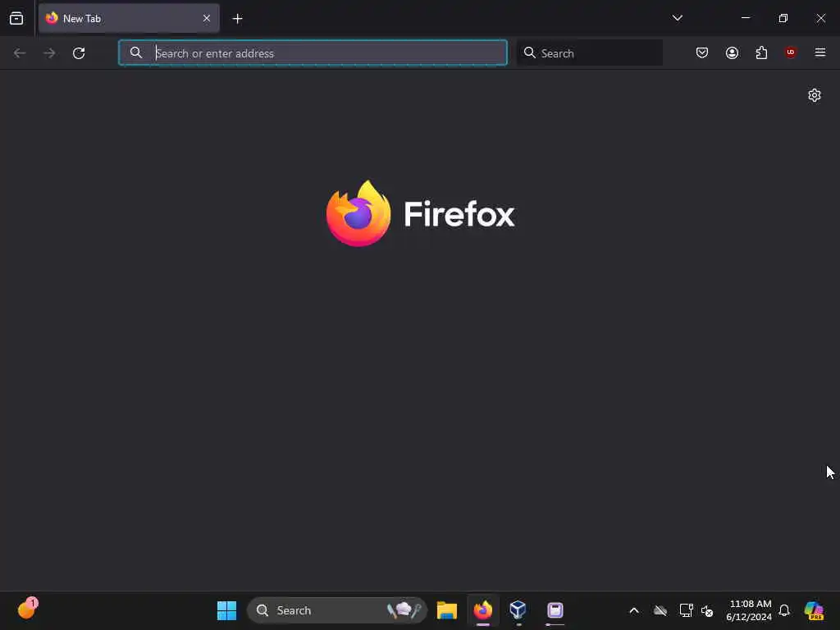Go back with the back arrow
The height and width of the screenshot is (630, 840).
tap(20, 53)
